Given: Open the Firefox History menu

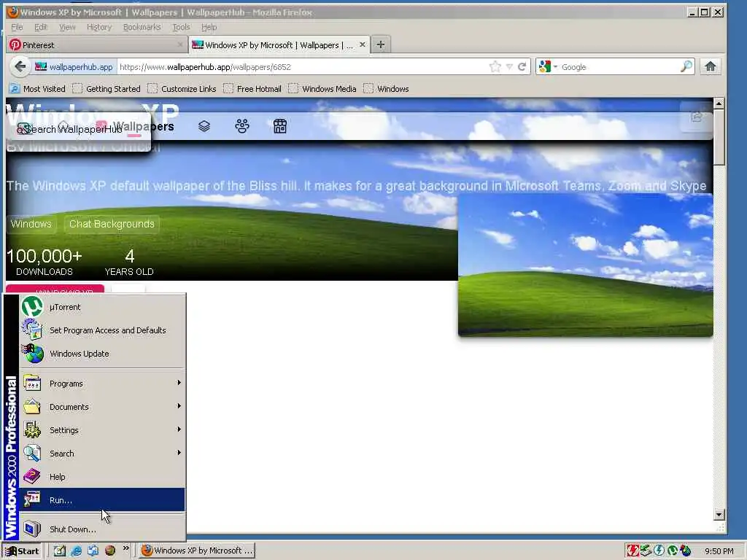Looking at the screenshot, I should point(99,27).
